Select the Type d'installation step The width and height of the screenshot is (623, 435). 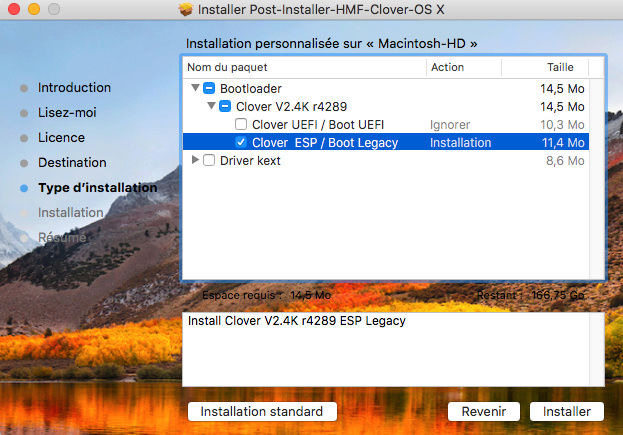tap(98, 188)
